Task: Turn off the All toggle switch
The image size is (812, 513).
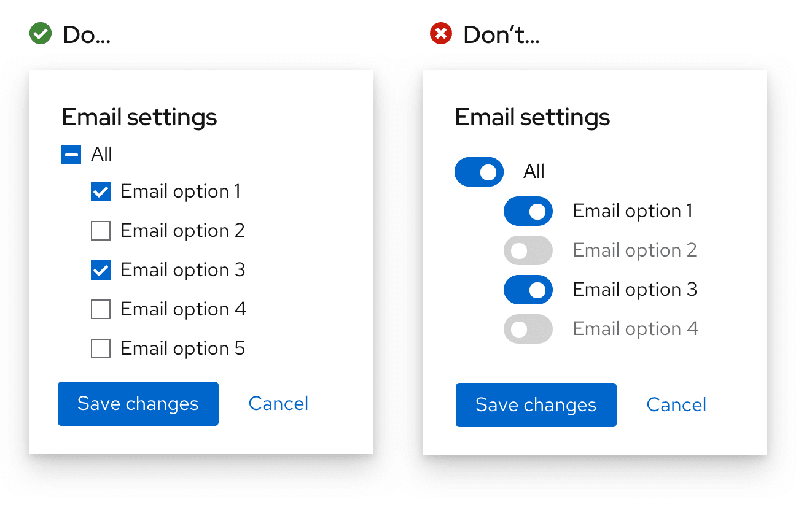Action: pyautogui.click(x=478, y=172)
